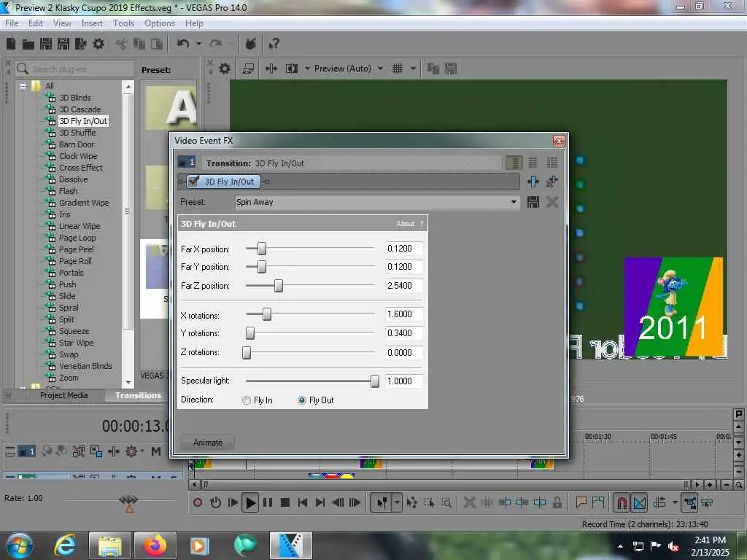Click the Record button in transport

(198, 502)
